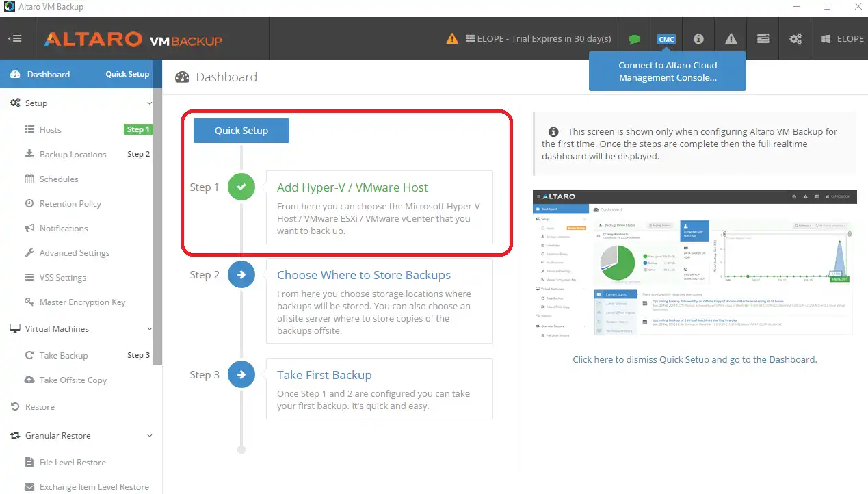
Task: Click the Windows logo ELOPE host icon
Action: click(x=826, y=39)
